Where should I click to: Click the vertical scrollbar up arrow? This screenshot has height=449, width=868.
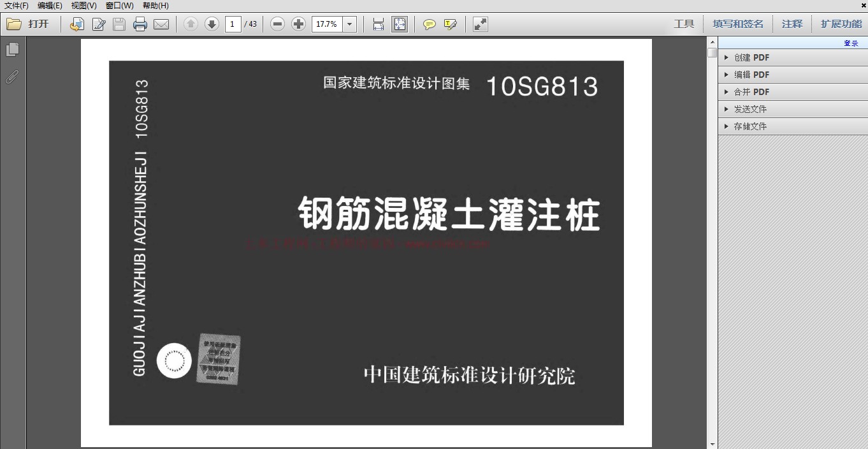pyautogui.click(x=712, y=42)
